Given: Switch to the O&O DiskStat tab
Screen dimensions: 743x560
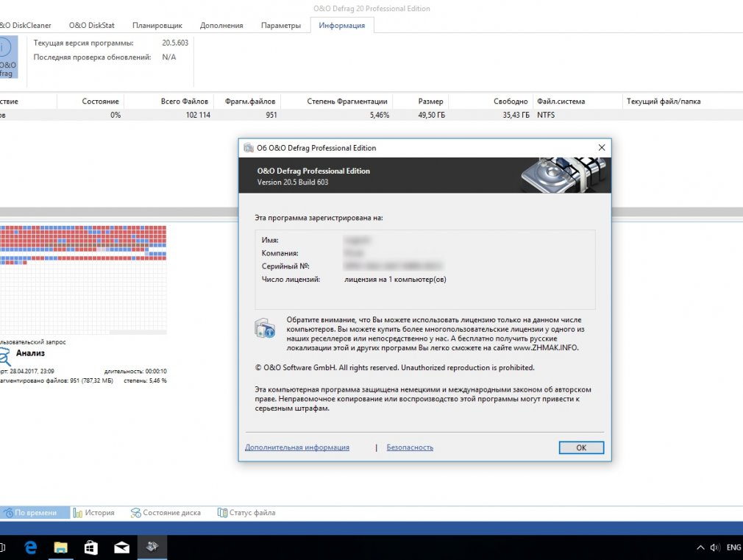Looking at the screenshot, I should 91,26.
